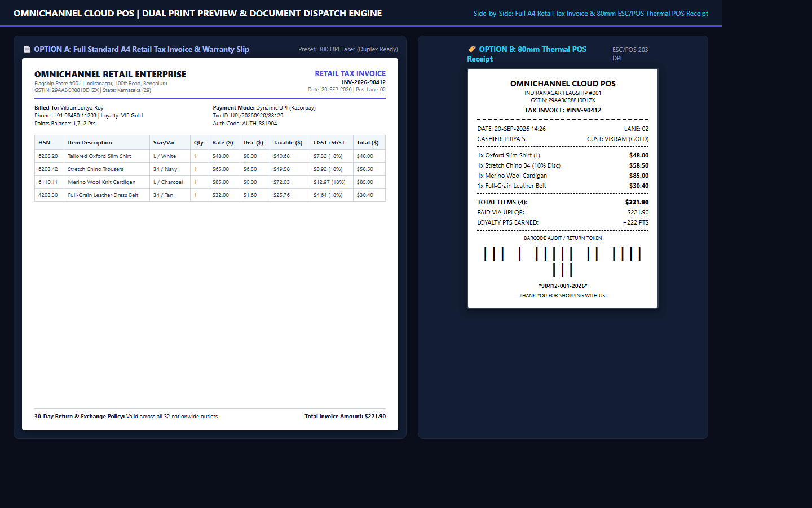
Task: Click 'Tailored Oxford Slim Shirt' table row
Action: tap(210, 156)
